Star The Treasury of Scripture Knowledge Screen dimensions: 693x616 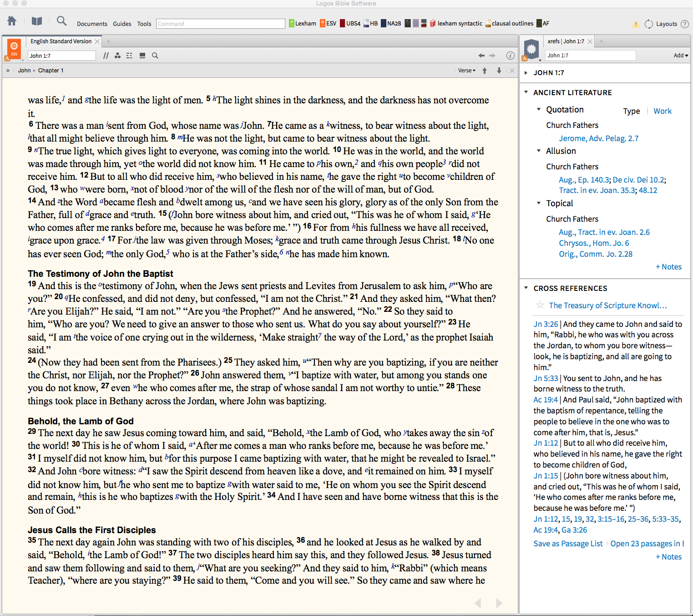coord(540,305)
